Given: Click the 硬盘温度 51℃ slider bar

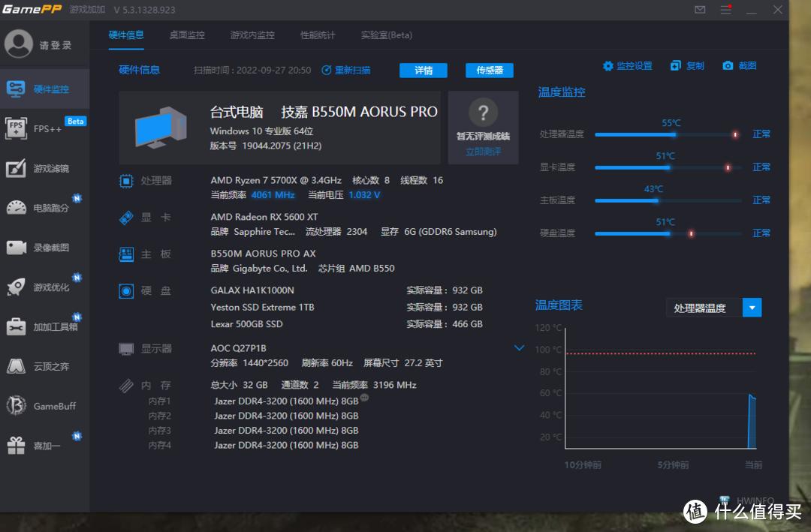Looking at the screenshot, I should (x=669, y=233).
